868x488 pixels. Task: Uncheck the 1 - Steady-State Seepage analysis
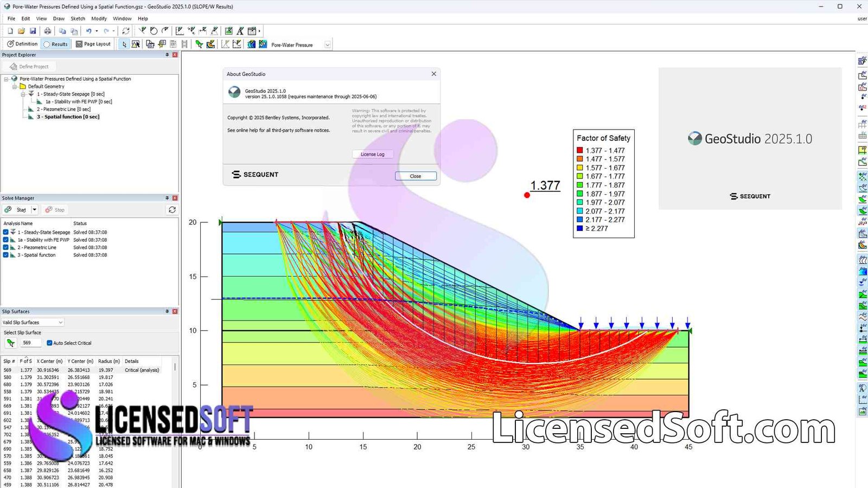click(6, 232)
